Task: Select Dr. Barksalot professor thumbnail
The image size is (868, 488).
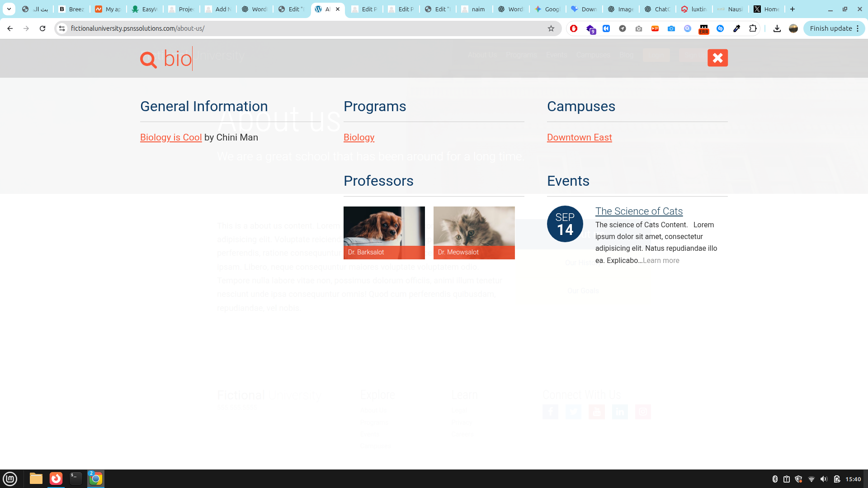Action: 384,232
